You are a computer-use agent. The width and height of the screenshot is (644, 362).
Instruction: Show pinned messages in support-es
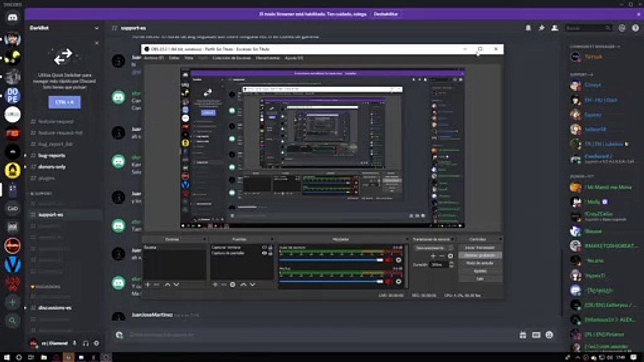pos(541,28)
